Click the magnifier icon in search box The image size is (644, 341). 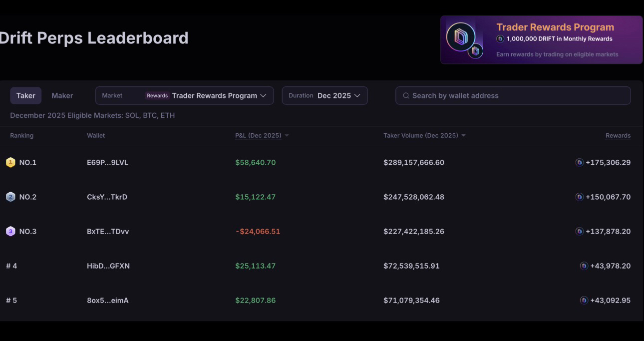[406, 95]
